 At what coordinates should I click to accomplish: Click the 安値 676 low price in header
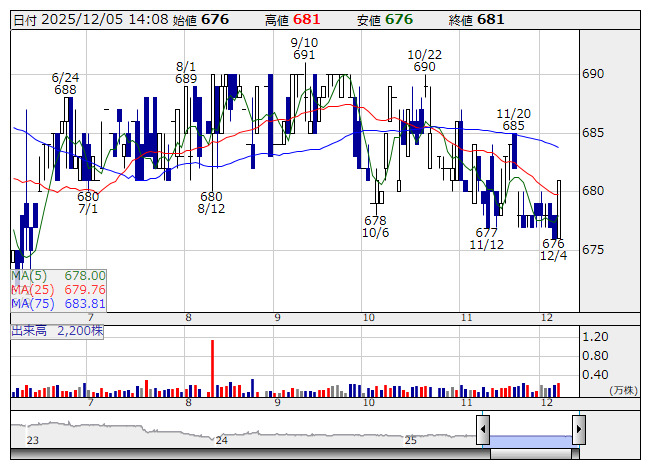pos(385,20)
